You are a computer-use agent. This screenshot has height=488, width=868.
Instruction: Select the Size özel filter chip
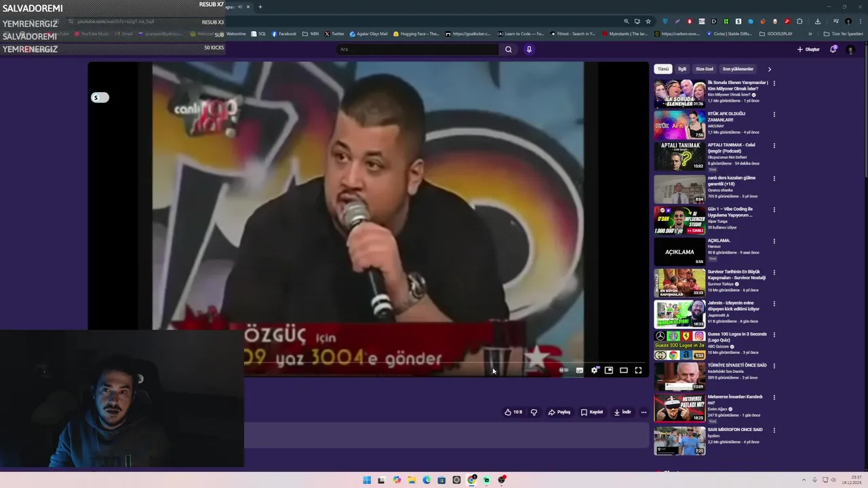point(705,69)
